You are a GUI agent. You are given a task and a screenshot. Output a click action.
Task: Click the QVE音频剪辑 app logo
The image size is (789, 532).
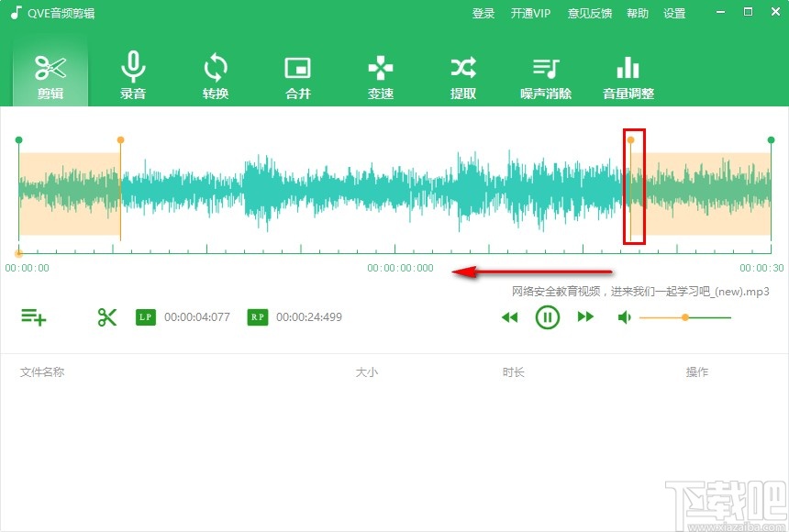coord(17,13)
